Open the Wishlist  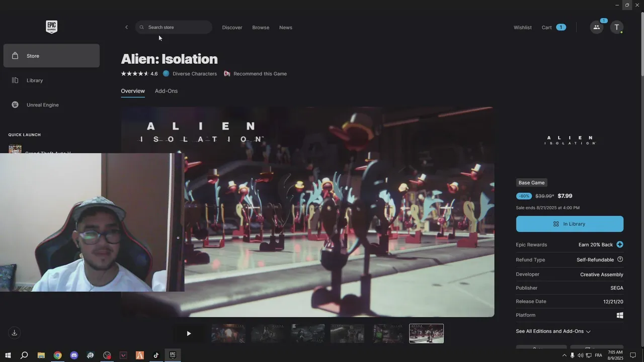tap(522, 27)
